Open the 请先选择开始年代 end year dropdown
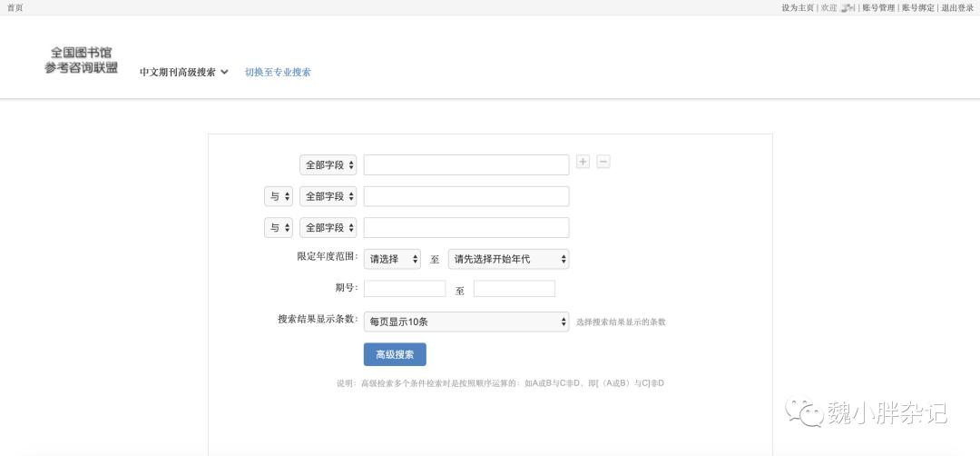Image resolution: width=980 pixels, height=456 pixels. point(508,259)
